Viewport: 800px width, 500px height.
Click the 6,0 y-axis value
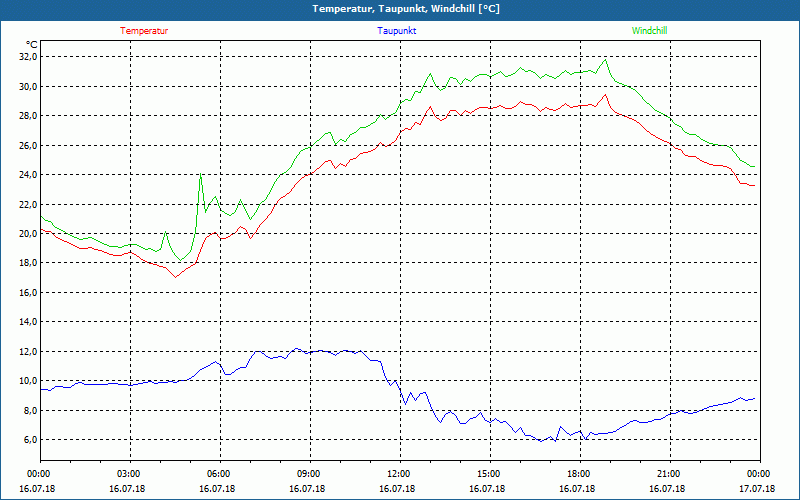coord(31,440)
